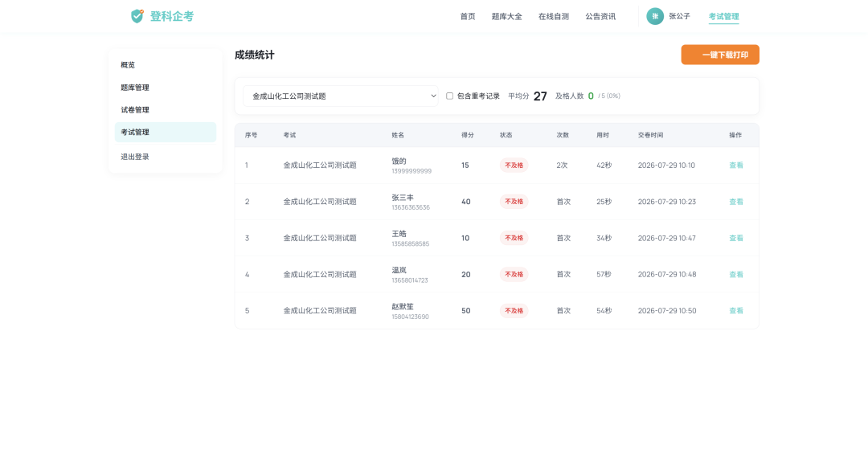
Task: Click the 张公子 user avatar
Action: [x=655, y=16]
